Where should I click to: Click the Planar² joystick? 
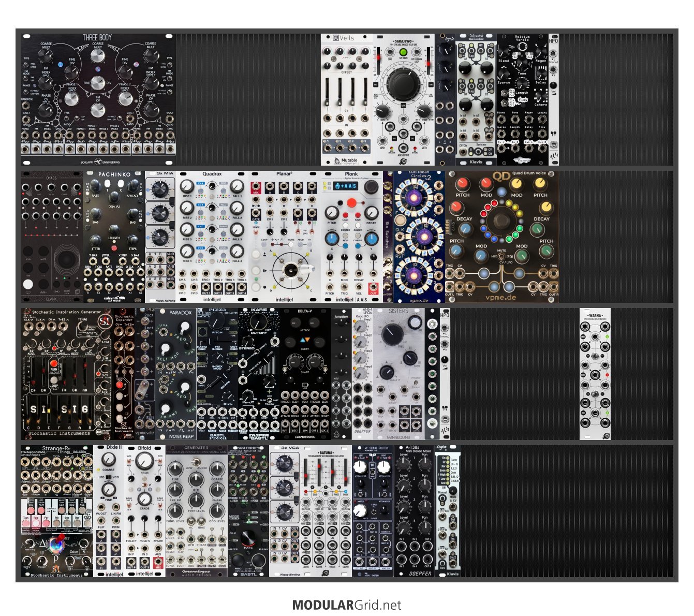[291, 270]
